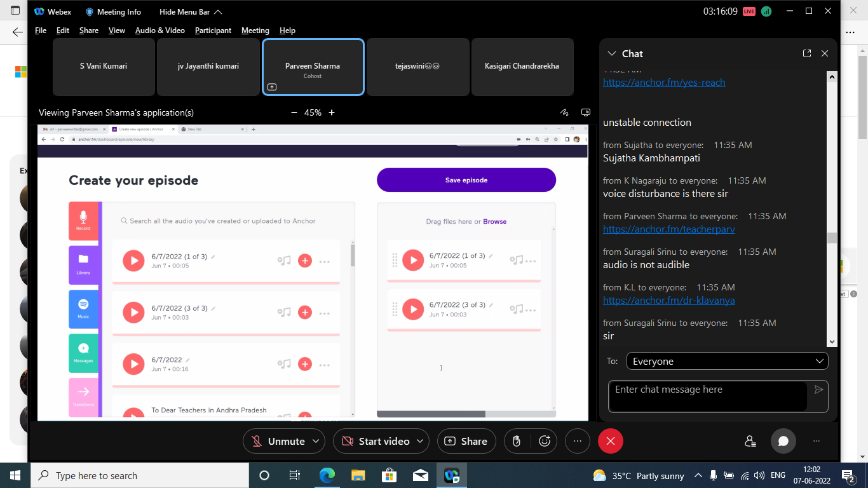Viewport: 868px width, 488px height.
Task: Click Save episode button in Anchor
Action: click(466, 180)
